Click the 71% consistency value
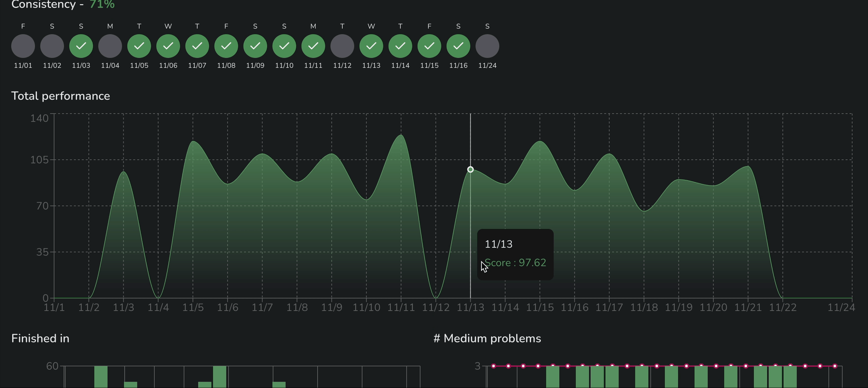The image size is (868, 388). pyautogui.click(x=102, y=5)
